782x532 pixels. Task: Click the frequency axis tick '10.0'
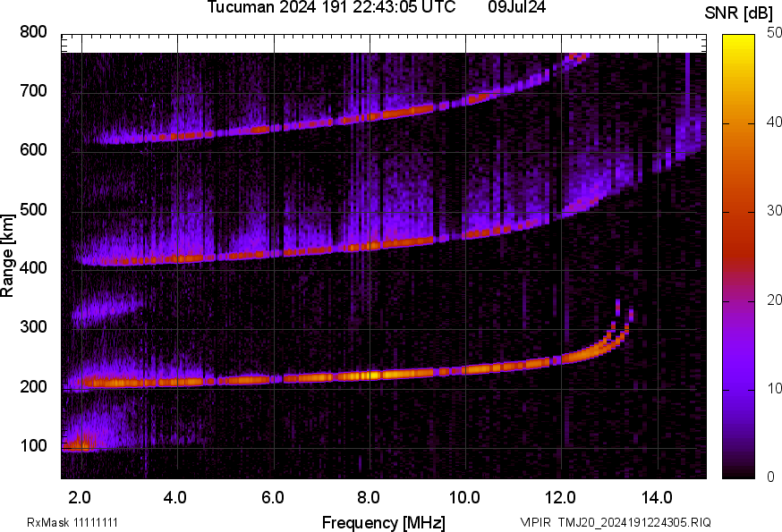(x=464, y=497)
